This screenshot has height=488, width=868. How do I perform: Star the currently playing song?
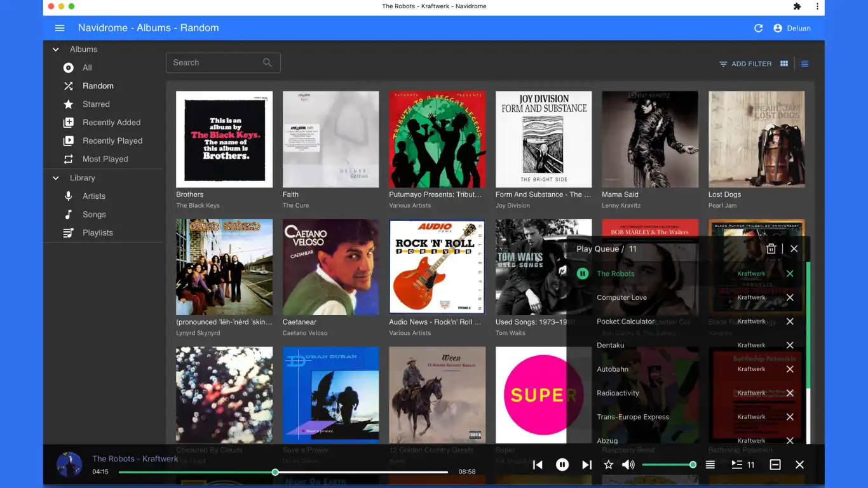click(608, 465)
